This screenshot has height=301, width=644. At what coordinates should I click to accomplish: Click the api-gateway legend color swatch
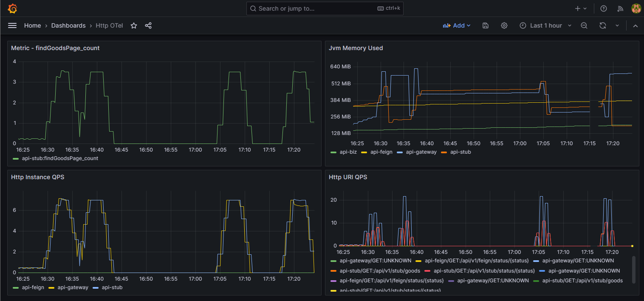52,287
